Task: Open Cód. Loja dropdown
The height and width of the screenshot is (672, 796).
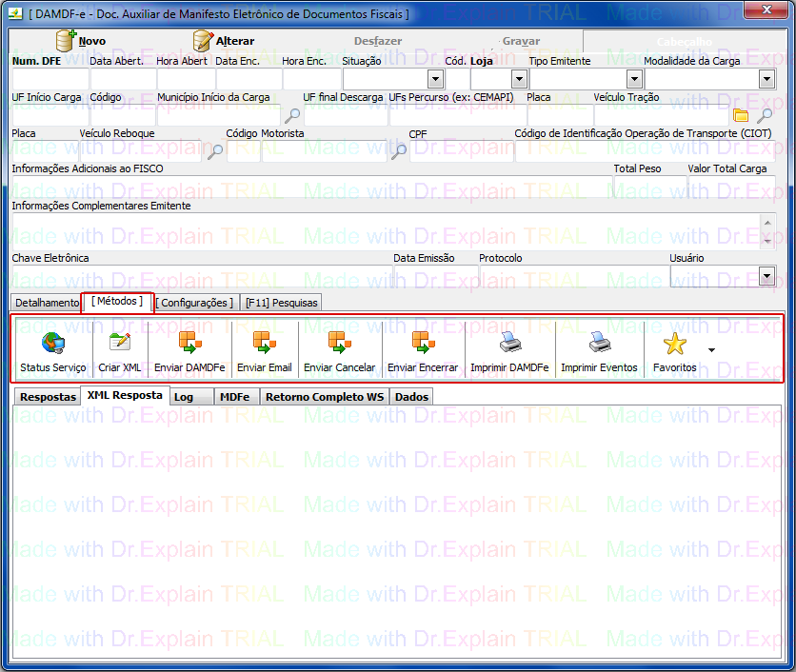Action: tap(519, 79)
